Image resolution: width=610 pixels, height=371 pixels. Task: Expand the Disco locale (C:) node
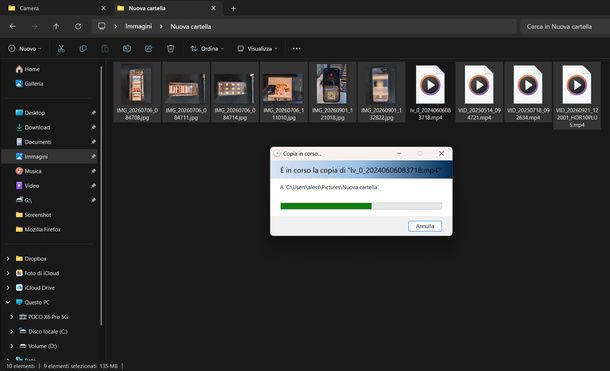tap(12, 331)
